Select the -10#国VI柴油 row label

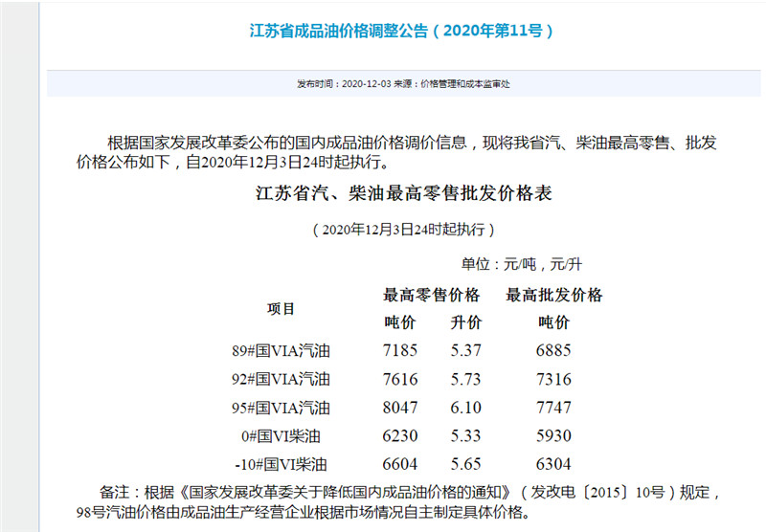[282, 465]
